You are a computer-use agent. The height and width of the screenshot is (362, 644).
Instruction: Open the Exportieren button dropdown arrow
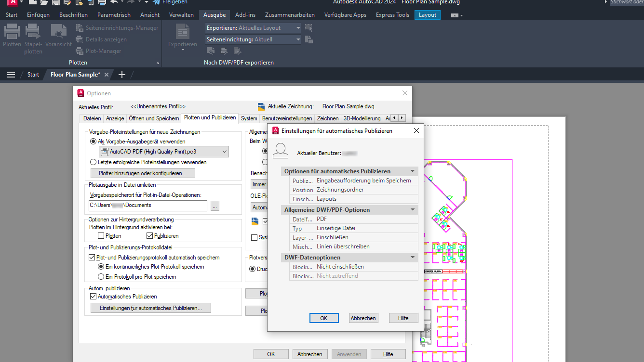click(x=183, y=51)
